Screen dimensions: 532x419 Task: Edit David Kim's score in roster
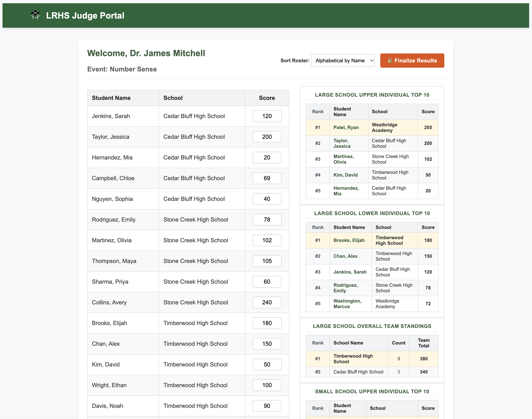pos(267,364)
